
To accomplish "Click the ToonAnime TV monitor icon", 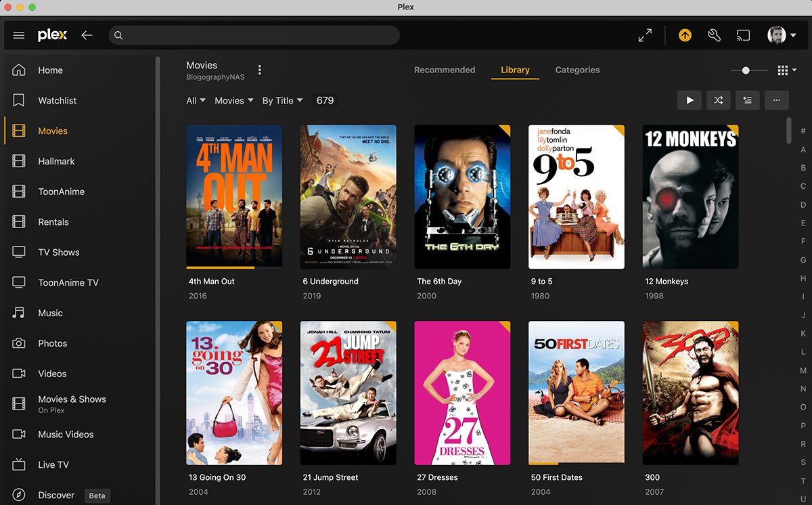I will point(19,282).
